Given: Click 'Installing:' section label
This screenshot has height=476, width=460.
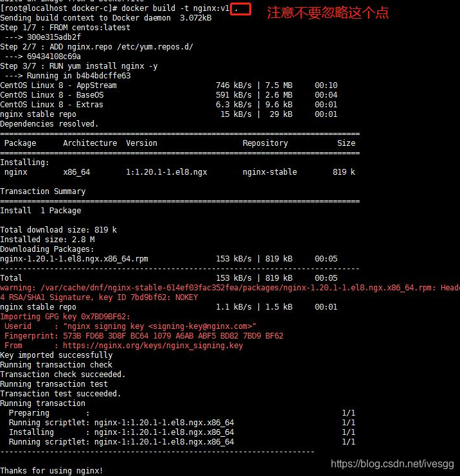Looking at the screenshot, I should (24, 163).
